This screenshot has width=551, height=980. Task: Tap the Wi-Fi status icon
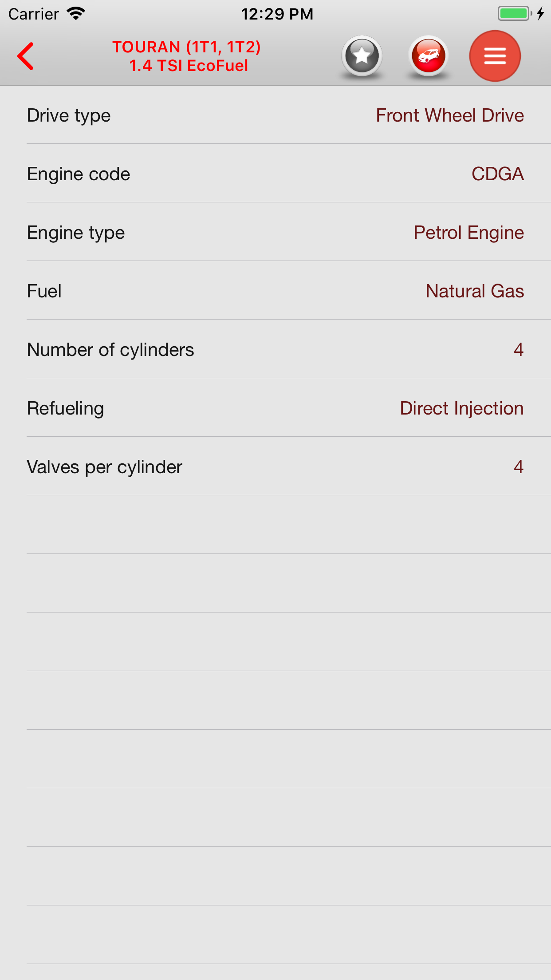76,14
